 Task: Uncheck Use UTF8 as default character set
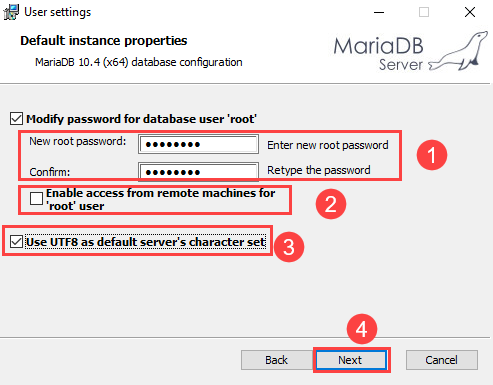coord(16,241)
